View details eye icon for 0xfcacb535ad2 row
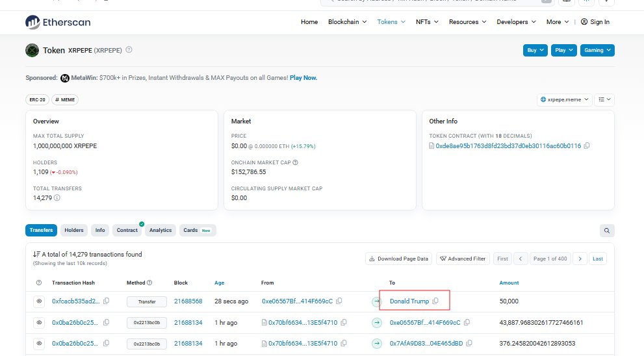This screenshot has height=356, width=644. pyautogui.click(x=39, y=301)
